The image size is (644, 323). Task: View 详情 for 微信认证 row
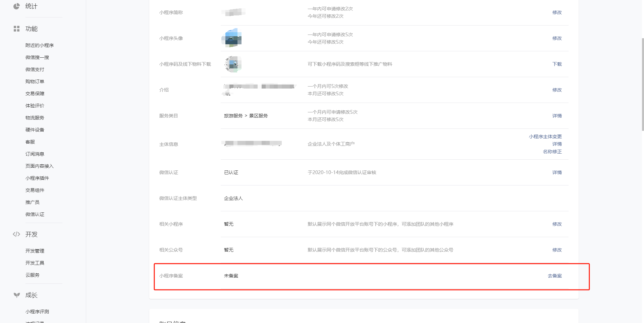pyautogui.click(x=557, y=172)
